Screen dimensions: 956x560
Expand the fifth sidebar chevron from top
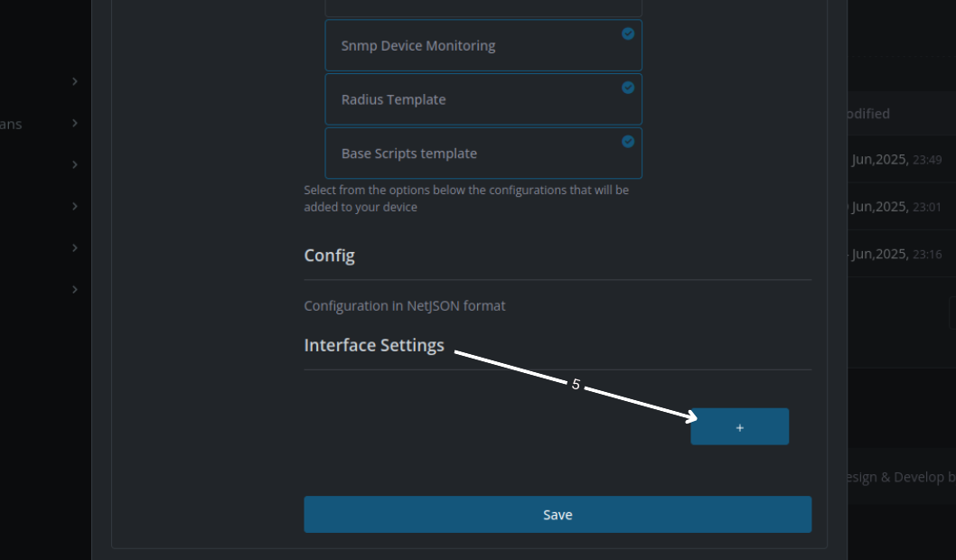[x=74, y=248]
